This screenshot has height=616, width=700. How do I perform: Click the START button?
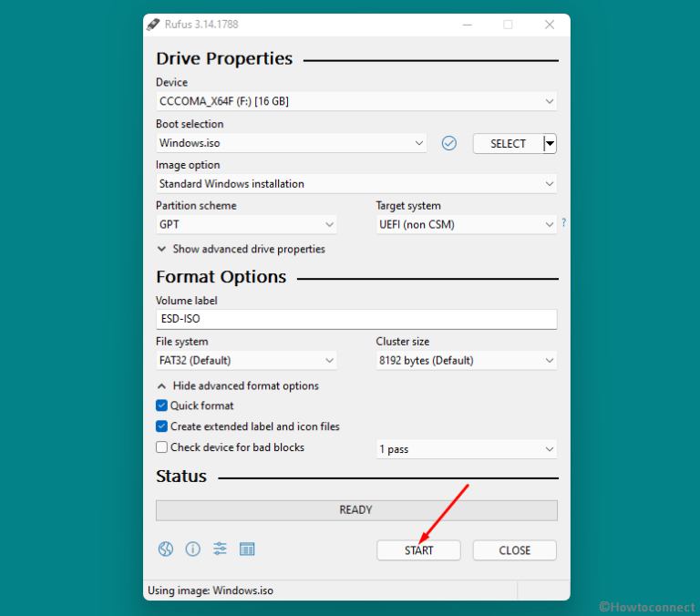[x=418, y=550]
